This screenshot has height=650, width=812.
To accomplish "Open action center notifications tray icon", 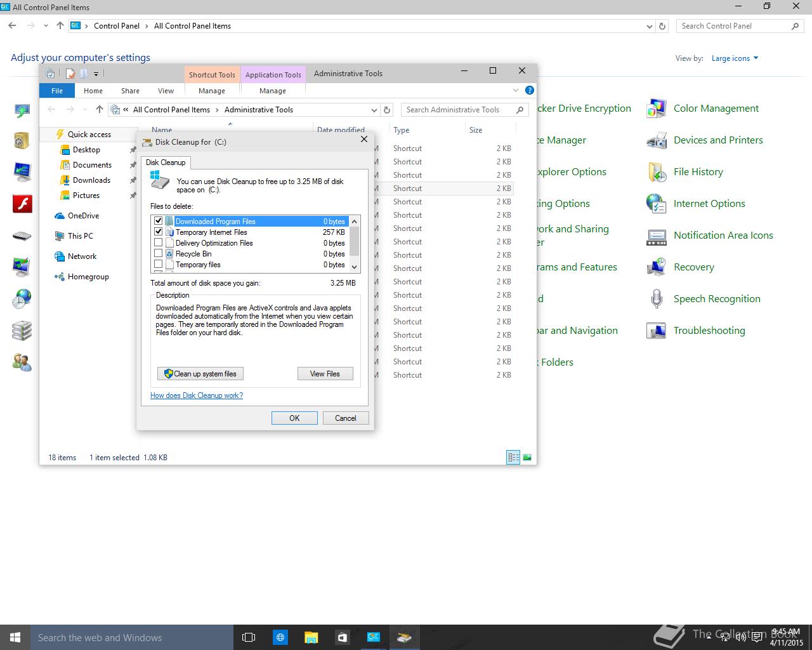I will click(757, 637).
